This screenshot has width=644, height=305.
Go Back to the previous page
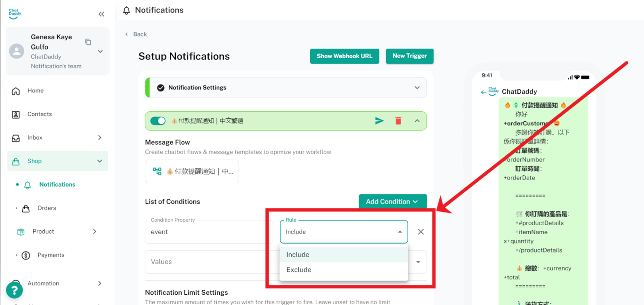pos(136,34)
